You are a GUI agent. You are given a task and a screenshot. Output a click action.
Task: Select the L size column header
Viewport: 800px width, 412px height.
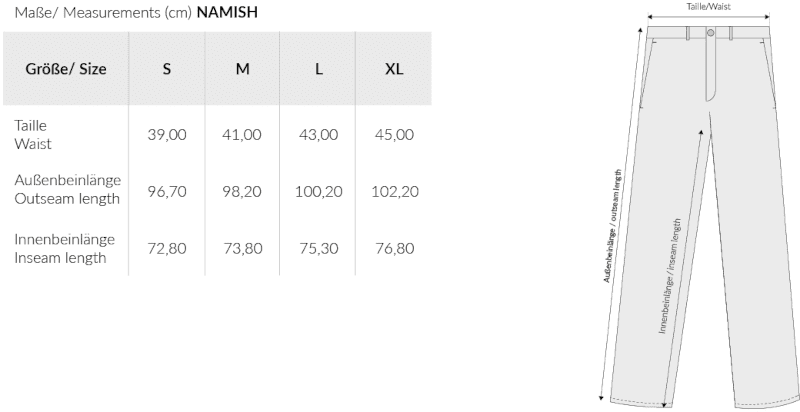coord(318,69)
